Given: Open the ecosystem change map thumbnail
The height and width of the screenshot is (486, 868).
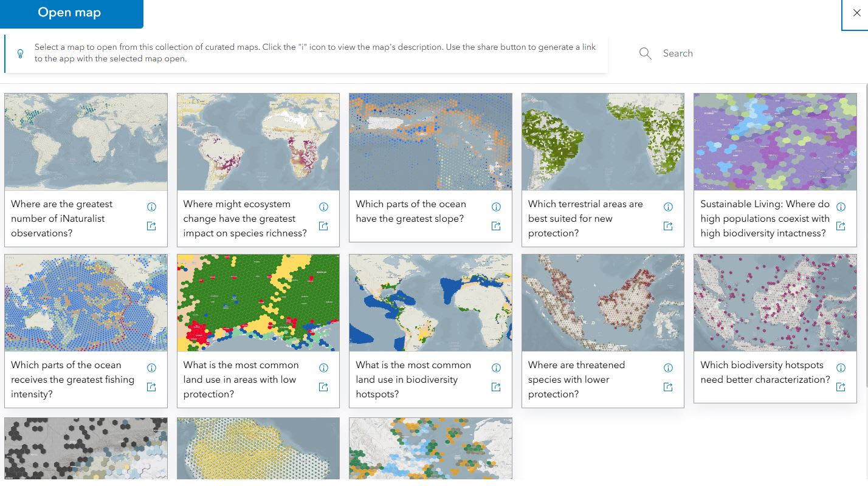Looking at the screenshot, I should pos(258,142).
